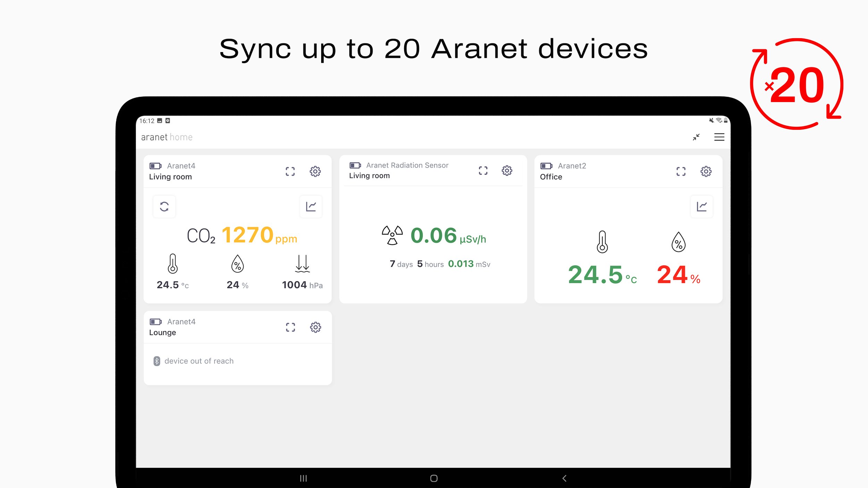Open Aranet2 Office settings gear
Image resolution: width=868 pixels, height=488 pixels.
[706, 171]
